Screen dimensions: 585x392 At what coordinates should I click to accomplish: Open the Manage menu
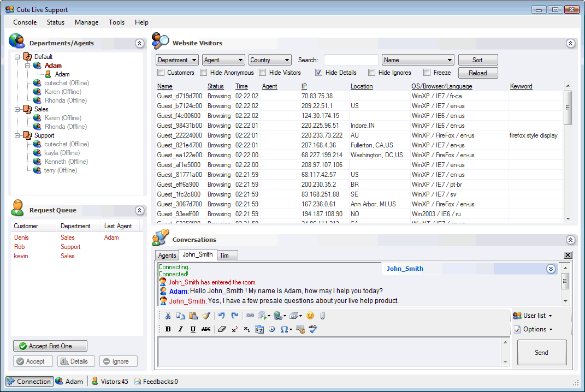(86, 22)
